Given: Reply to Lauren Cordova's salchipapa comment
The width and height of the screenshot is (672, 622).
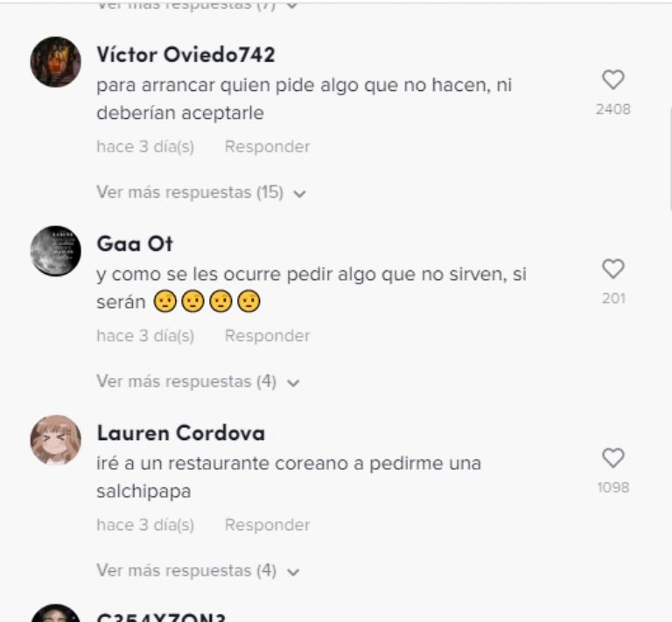Looking at the screenshot, I should (267, 525).
